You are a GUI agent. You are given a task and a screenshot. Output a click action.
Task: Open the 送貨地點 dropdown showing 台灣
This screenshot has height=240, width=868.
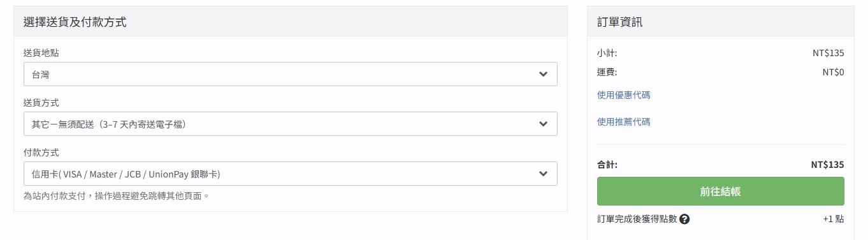coord(291,74)
